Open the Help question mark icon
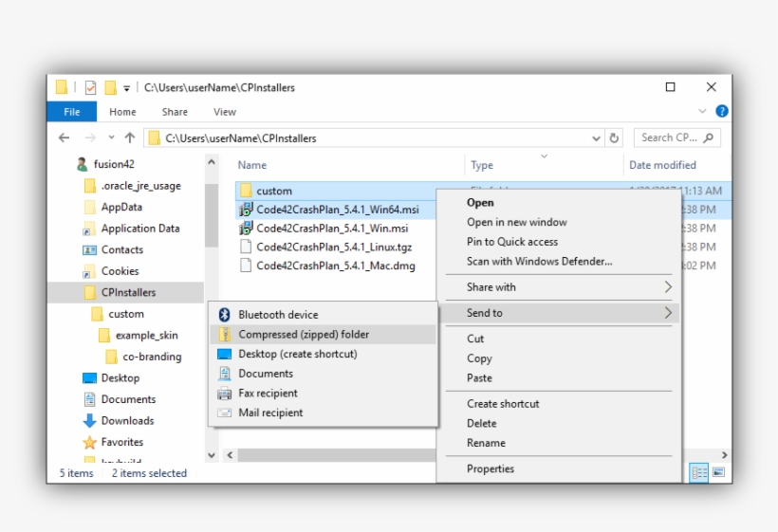The height and width of the screenshot is (532, 778). coord(721,111)
